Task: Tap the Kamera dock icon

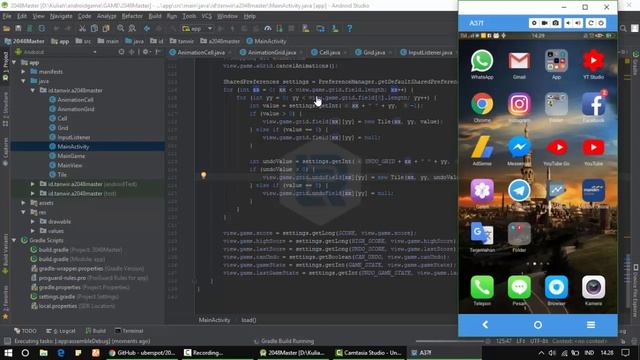Action: coord(593,290)
